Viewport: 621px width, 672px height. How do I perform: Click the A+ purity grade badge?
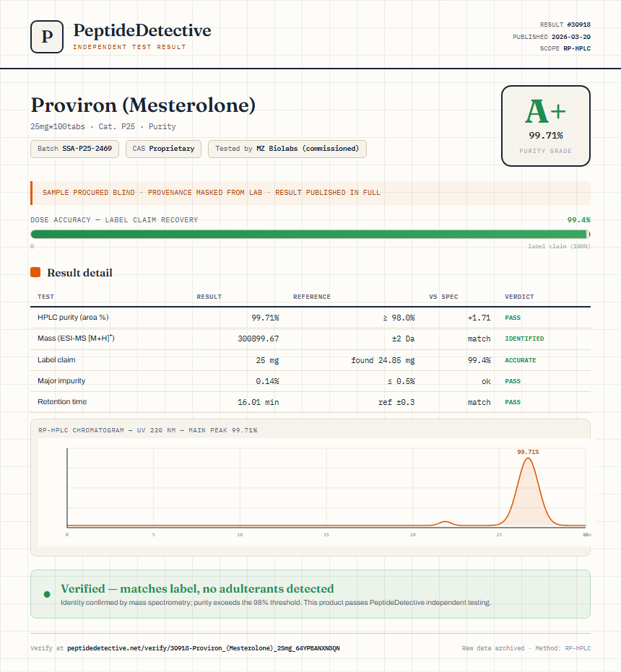(545, 126)
